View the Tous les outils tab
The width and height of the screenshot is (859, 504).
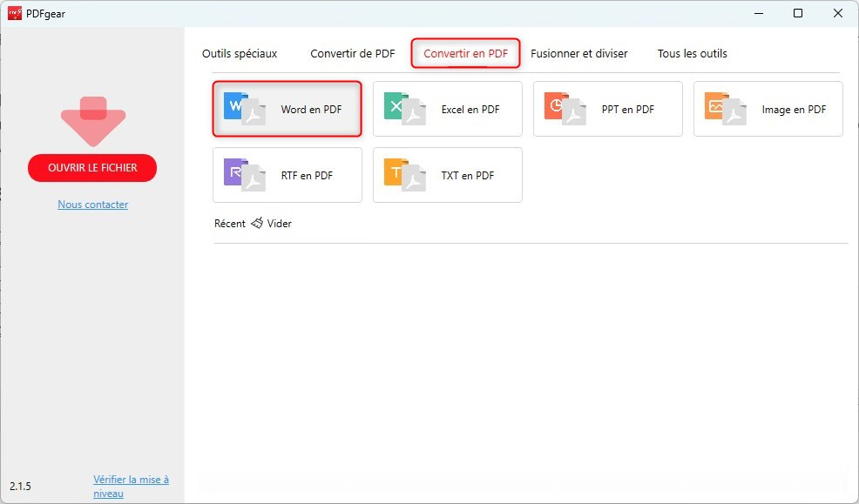(x=692, y=53)
